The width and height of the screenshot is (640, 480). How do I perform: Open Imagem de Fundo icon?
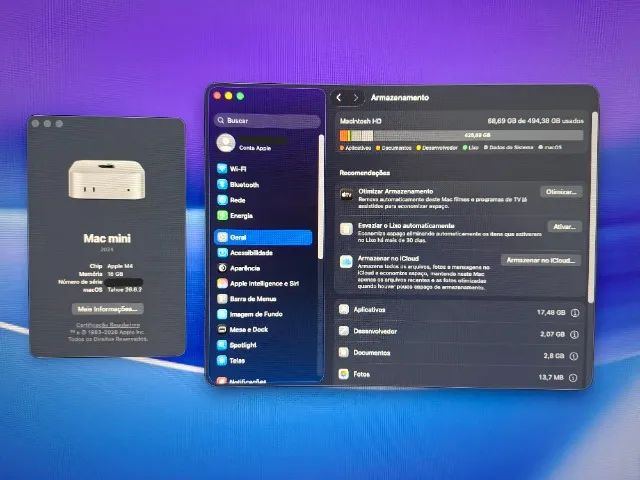point(222,314)
